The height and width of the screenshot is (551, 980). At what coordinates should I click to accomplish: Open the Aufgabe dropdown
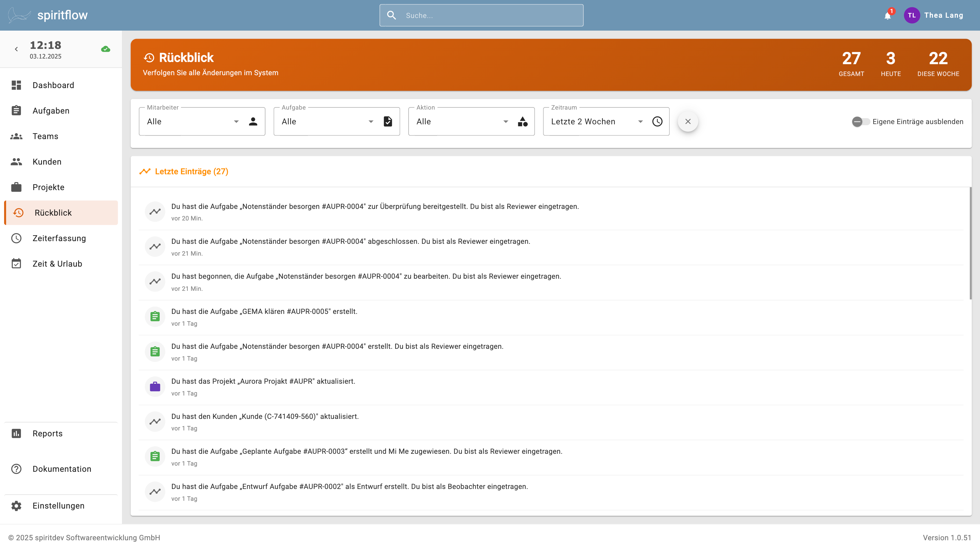337,121
